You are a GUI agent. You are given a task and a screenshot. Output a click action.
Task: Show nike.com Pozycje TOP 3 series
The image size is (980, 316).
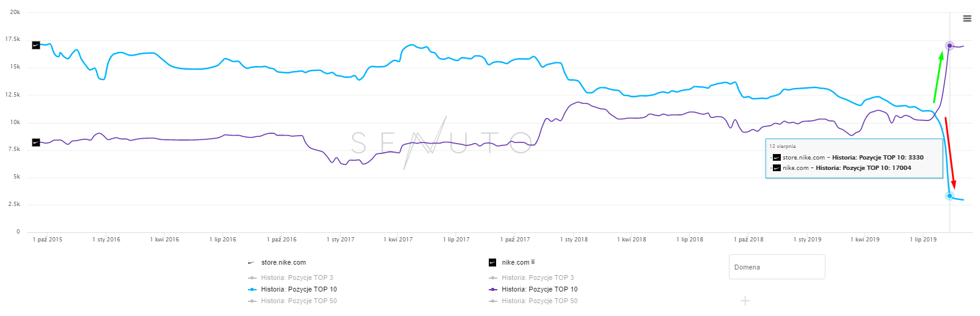pos(538,277)
